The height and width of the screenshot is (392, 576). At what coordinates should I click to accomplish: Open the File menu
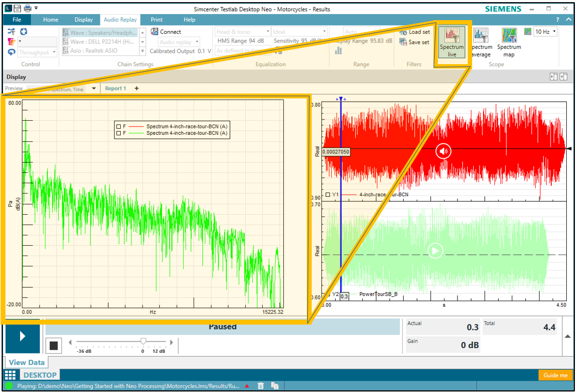(x=16, y=20)
